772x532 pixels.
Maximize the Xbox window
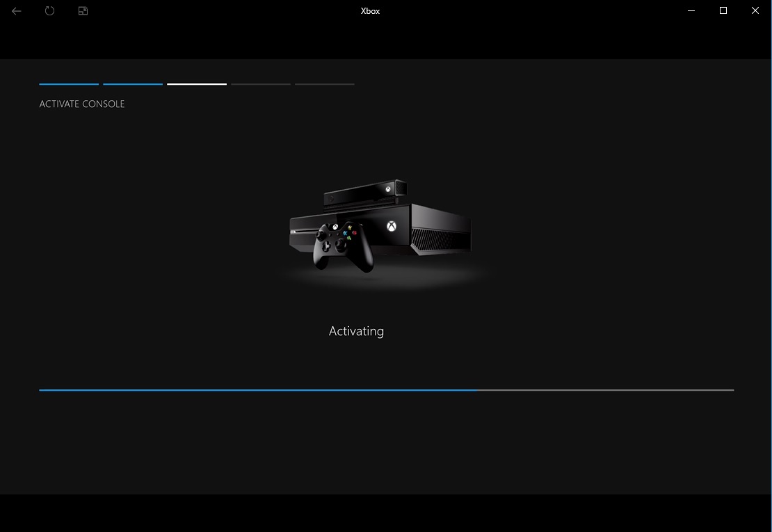click(x=723, y=10)
